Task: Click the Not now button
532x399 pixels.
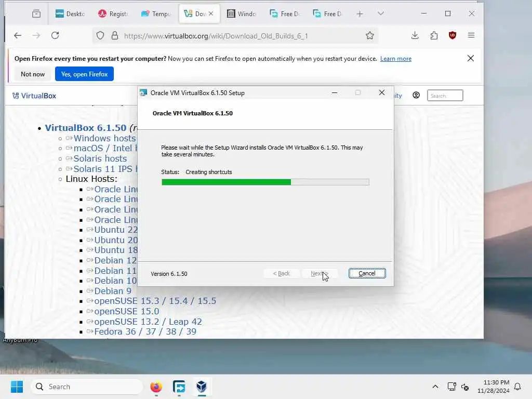Action: click(33, 74)
